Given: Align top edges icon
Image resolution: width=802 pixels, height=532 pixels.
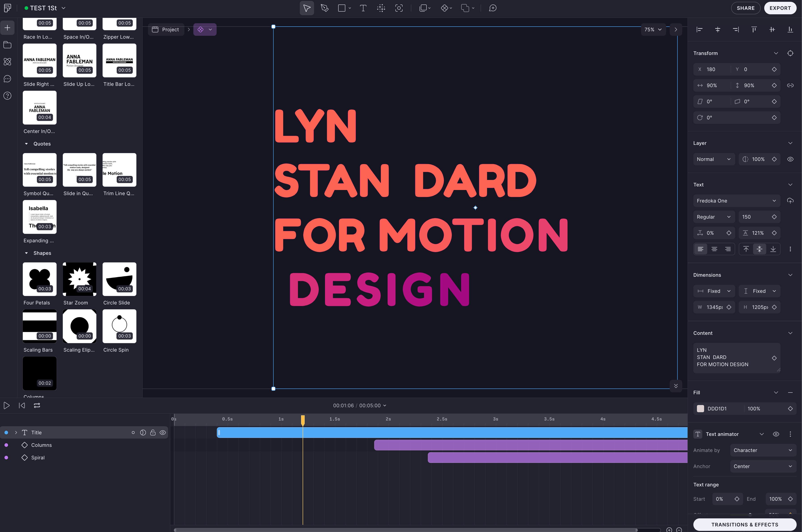Looking at the screenshot, I should pyautogui.click(x=754, y=30).
